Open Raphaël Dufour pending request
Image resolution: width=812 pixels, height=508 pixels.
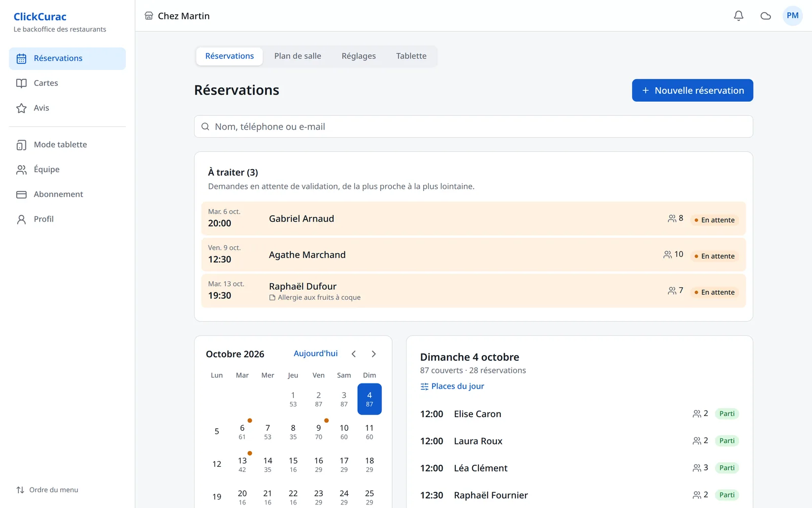point(473,291)
